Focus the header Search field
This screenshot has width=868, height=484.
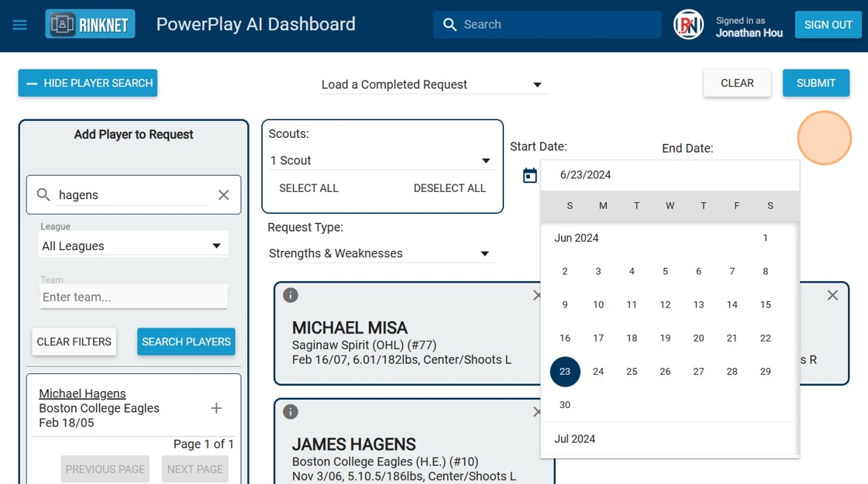(547, 25)
